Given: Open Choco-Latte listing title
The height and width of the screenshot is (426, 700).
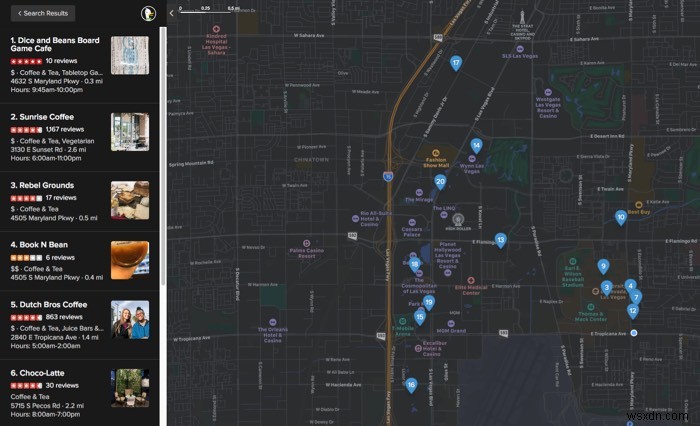Looking at the screenshot, I should click(x=38, y=373).
